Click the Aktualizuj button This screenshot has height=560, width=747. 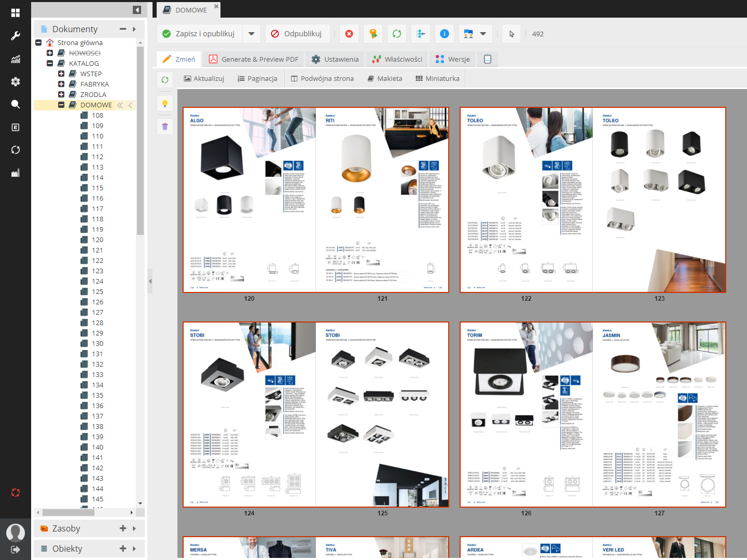pyautogui.click(x=204, y=78)
